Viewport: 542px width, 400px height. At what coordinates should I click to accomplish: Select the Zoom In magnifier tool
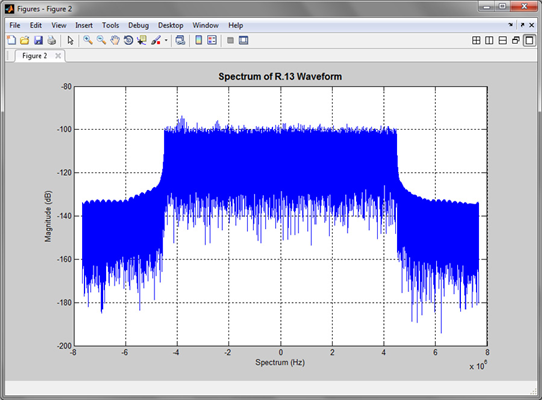(x=88, y=40)
